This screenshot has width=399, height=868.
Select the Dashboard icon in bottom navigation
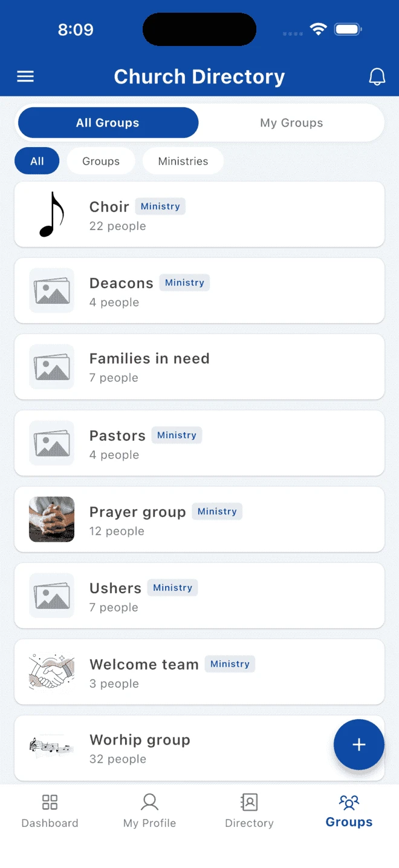pos(50,801)
